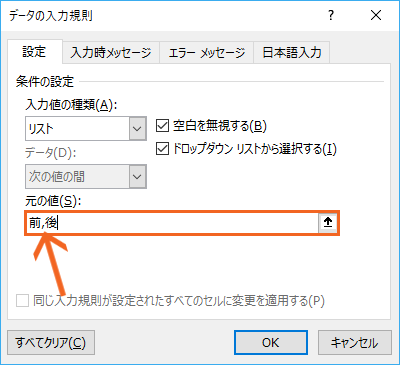This screenshot has width=400, height=365.
Task: Switch to the 入力時メッセージ tab
Action: tap(111, 53)
